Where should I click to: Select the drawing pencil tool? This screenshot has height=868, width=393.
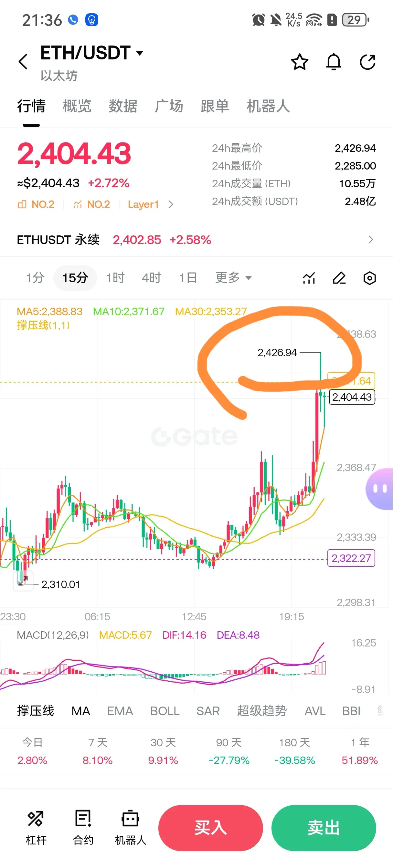[339, 278]
